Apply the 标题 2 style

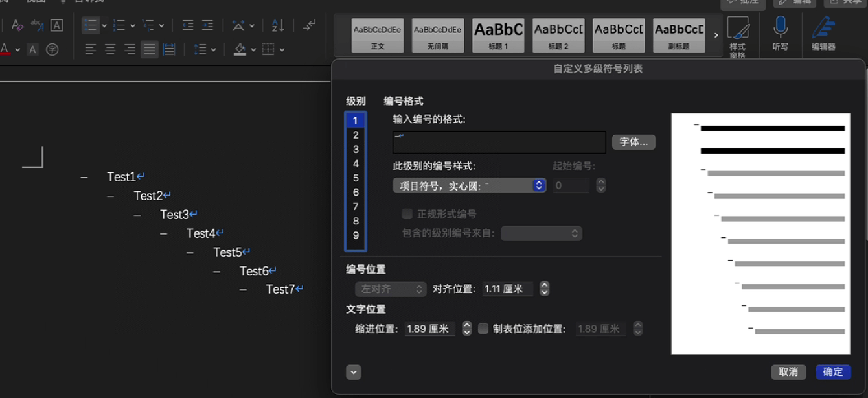tap(558, 35)
